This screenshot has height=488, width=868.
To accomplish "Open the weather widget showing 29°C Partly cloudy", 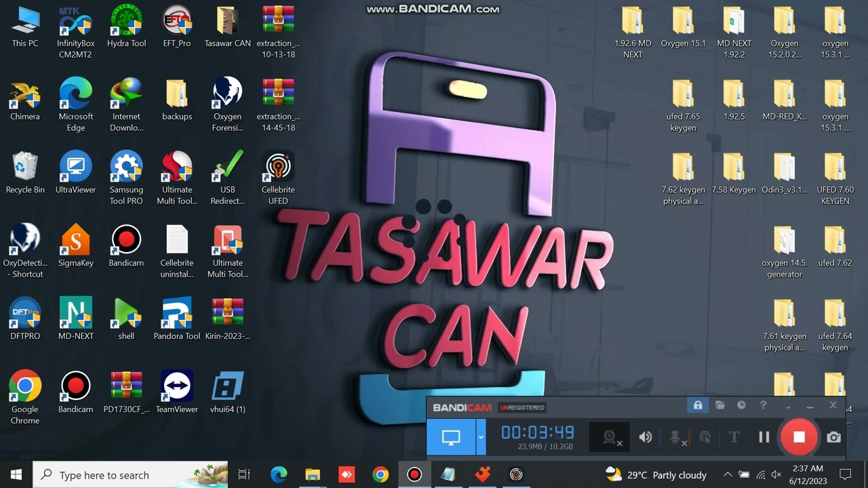I will 656,474.
